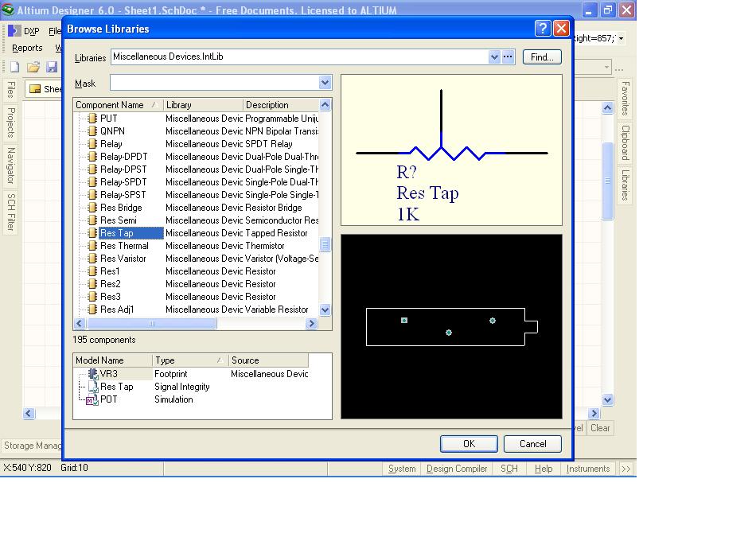Image resolution: width=756 pixels, height=549 pixels.
Task: Click OK to confirm component
Action: pos(469,444)
